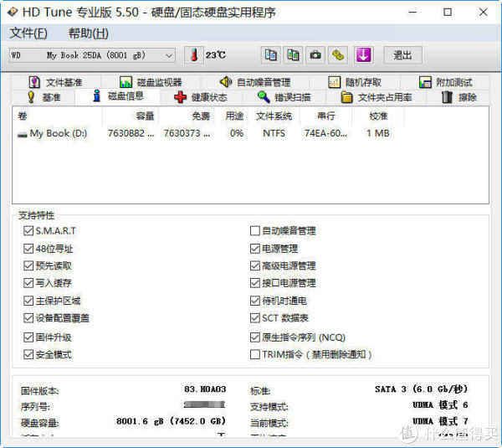This screenshot has width=502, height=448.
Task: Switch to the 健康状态 tab
Action: 201,97
